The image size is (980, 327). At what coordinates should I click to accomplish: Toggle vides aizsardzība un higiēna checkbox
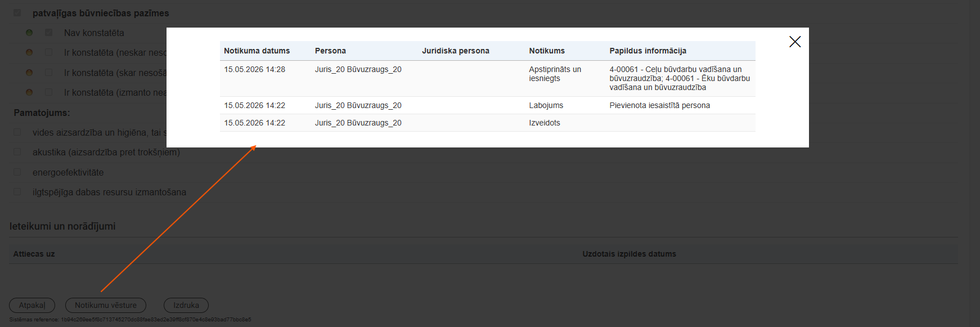(x=17, y=132)
